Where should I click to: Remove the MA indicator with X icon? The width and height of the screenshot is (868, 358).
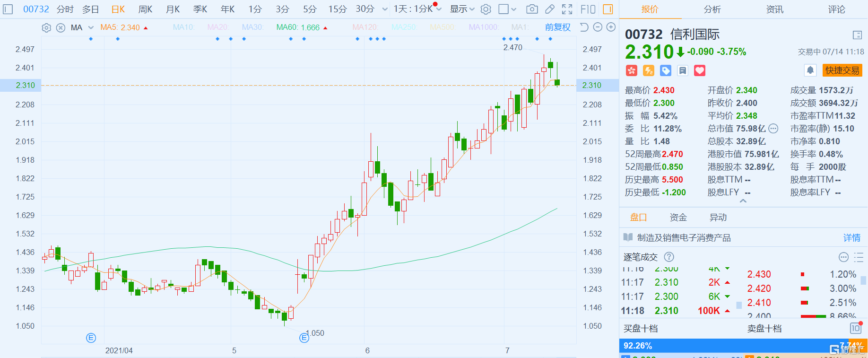(61, 27)
